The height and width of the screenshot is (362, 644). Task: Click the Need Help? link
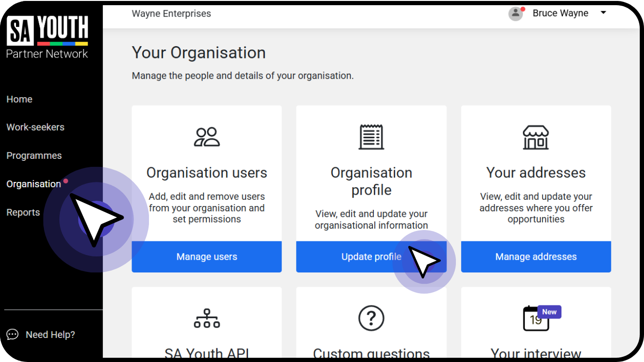(x=50, y=335)
